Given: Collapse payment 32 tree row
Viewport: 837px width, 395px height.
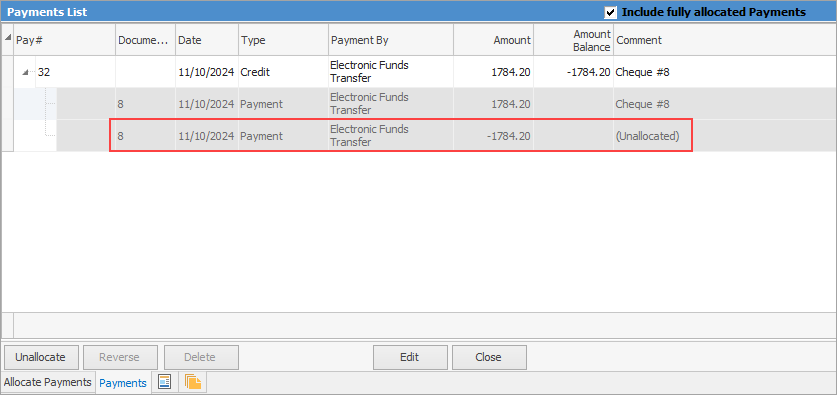Looking at the screenshot, I should click(x=25, y=72).
